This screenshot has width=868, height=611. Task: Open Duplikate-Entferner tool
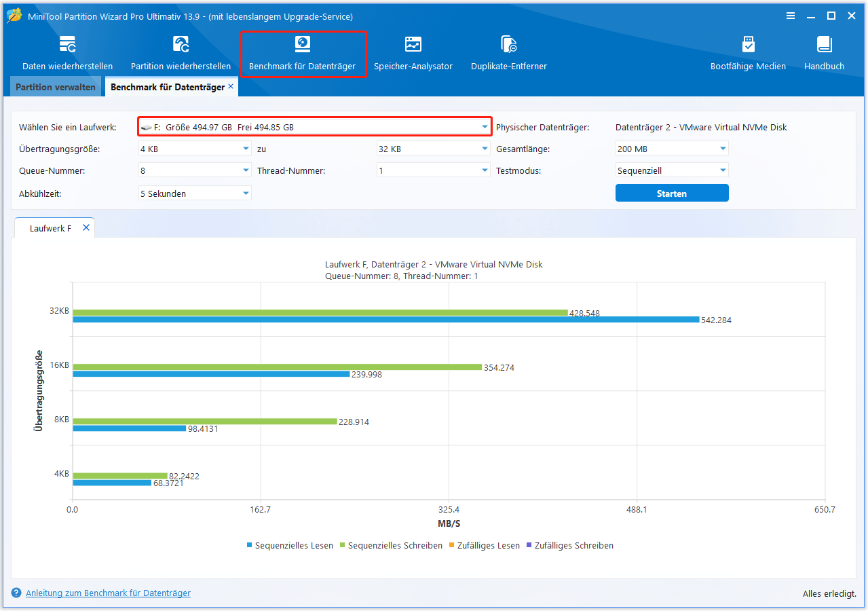[509, 53]
